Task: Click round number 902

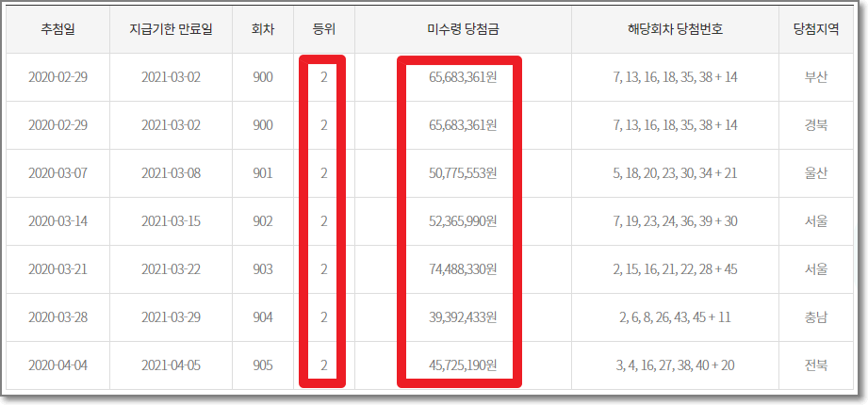Action: coord(262,221)
